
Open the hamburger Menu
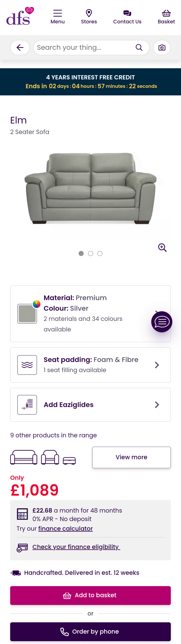pos(57,17)
